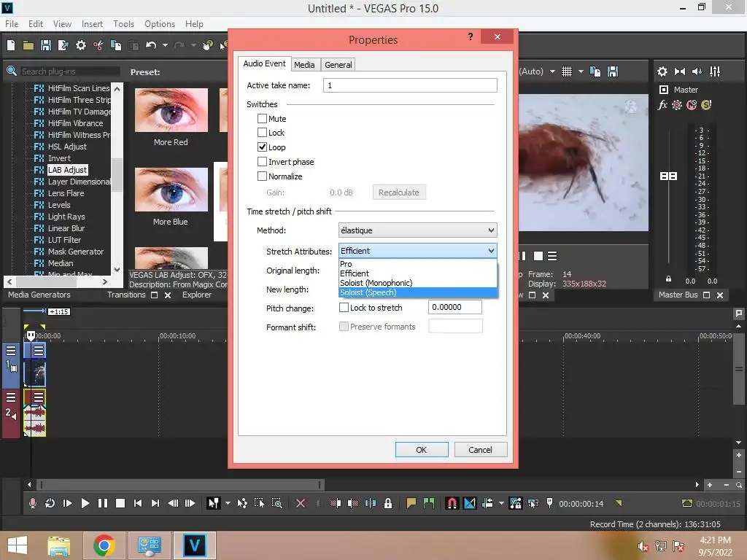Open a project with the folder icon

click(28, 45)
